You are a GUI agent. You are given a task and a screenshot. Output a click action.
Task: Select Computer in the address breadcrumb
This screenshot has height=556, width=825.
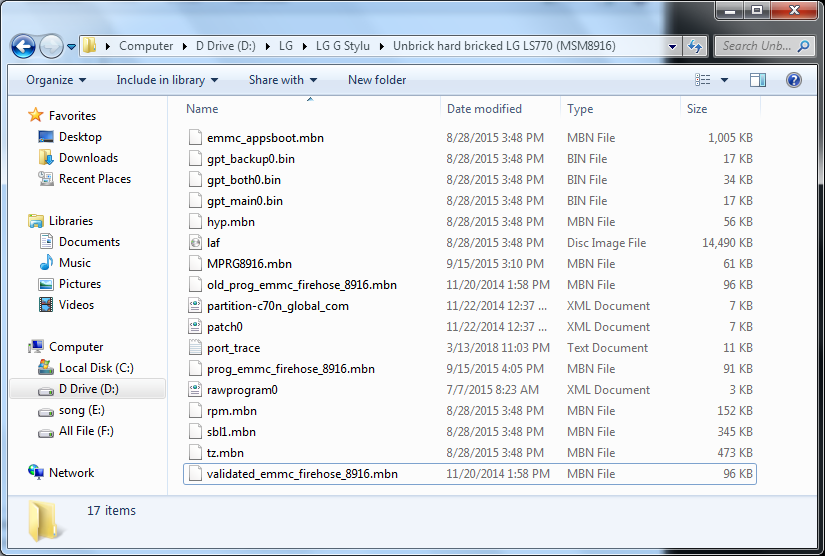pyautogui.click(x=146, y=46)
